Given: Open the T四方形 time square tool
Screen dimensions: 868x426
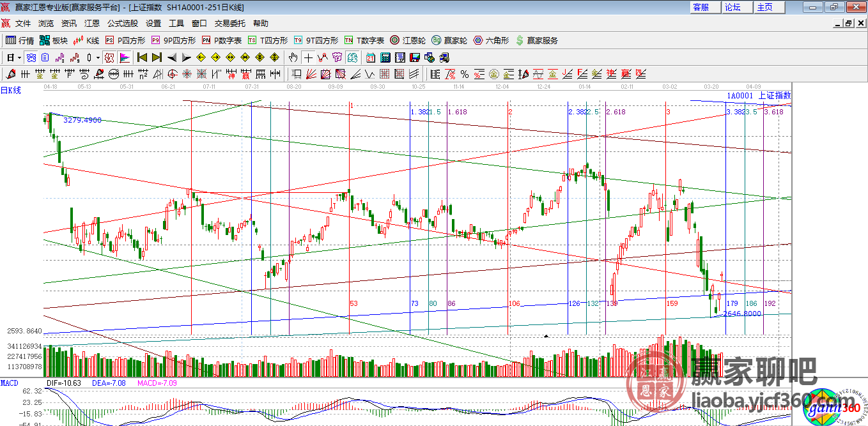Looking at the screenshot, I should coord(268,40).
